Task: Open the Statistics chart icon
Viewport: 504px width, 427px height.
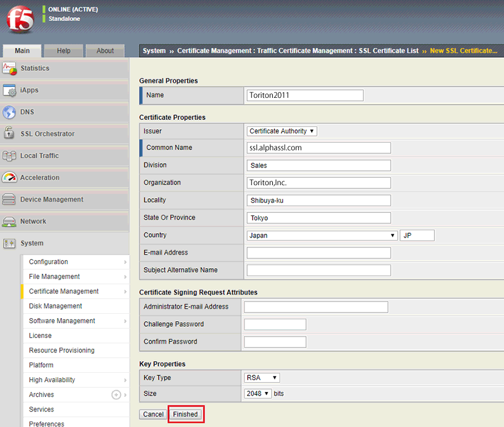Action: click(9, 68)
